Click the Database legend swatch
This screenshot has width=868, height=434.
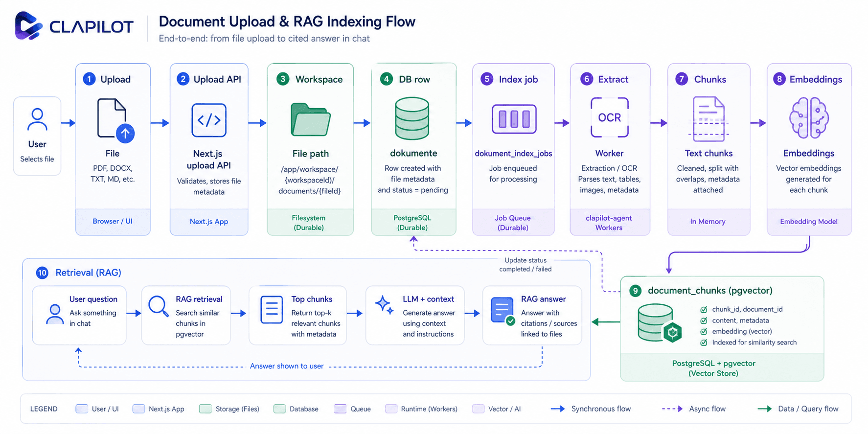280,409
